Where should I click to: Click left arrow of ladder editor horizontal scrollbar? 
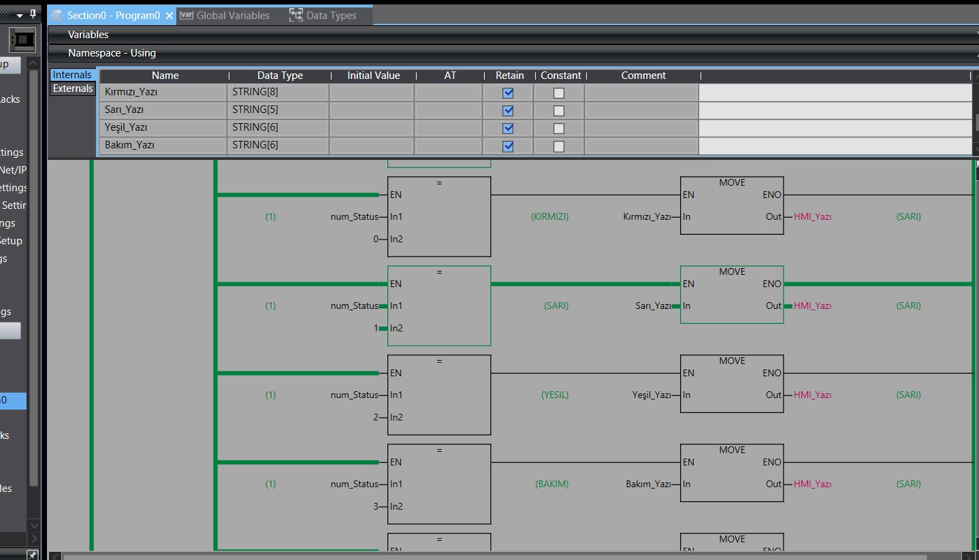click(55, 556)
